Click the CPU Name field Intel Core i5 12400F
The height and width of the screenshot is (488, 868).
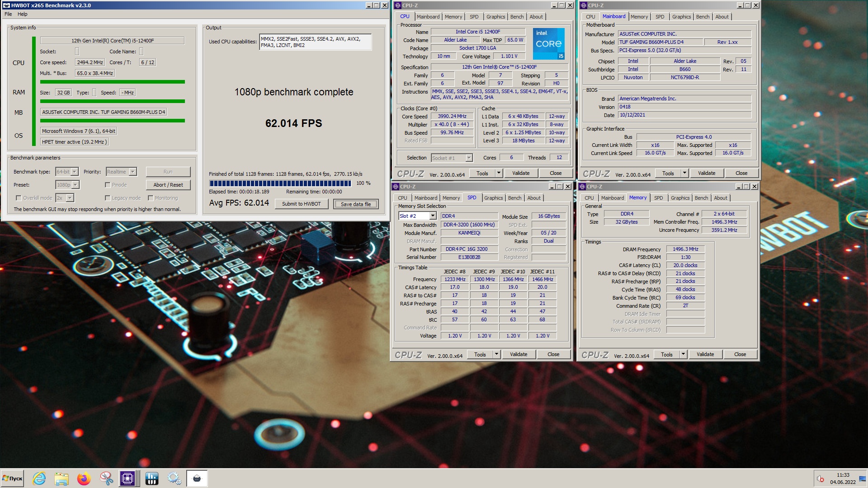click(478, 32)
